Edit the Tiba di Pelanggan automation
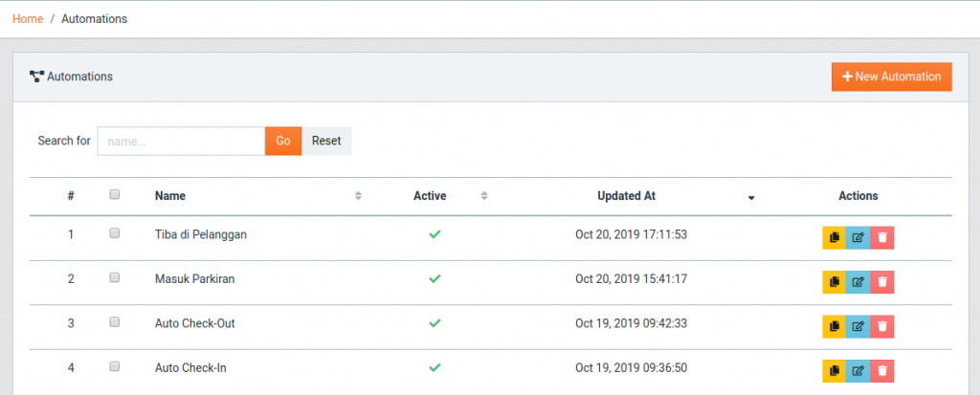This screenshot has width=980, height=395. click(857, 237)
